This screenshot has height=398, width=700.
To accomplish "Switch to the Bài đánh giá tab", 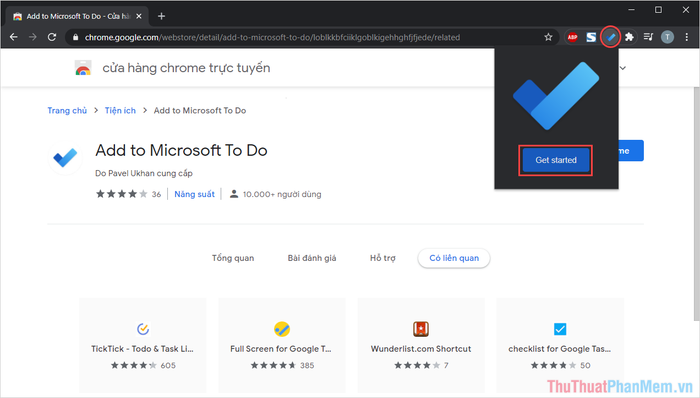I will (312, 258).
